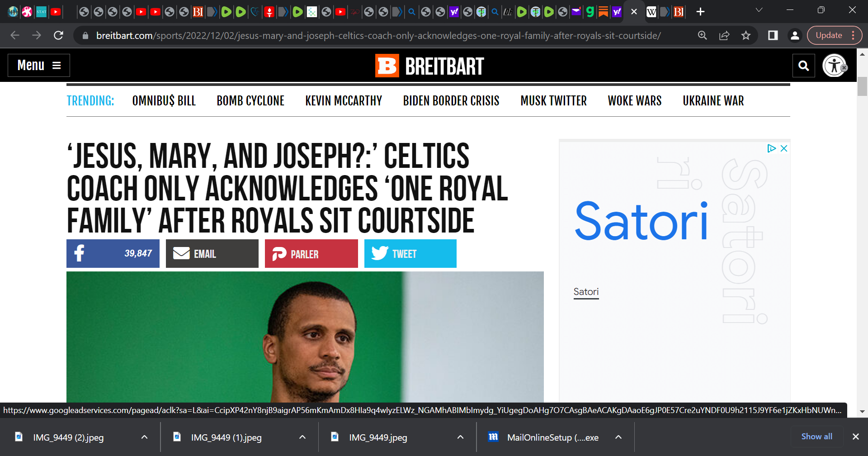
Task: Close the Satori advertisement
Action: tap(784, 148)
